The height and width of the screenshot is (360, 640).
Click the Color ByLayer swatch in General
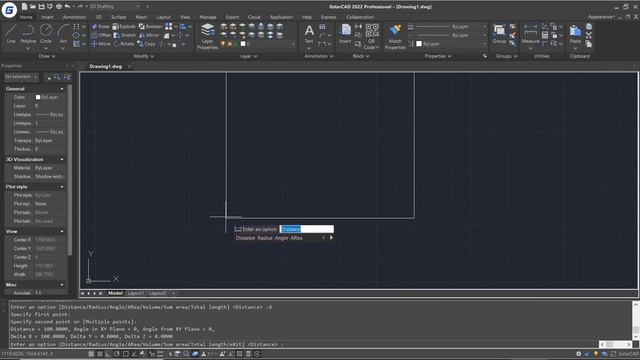pyautogui.click(x=38, y=97)
